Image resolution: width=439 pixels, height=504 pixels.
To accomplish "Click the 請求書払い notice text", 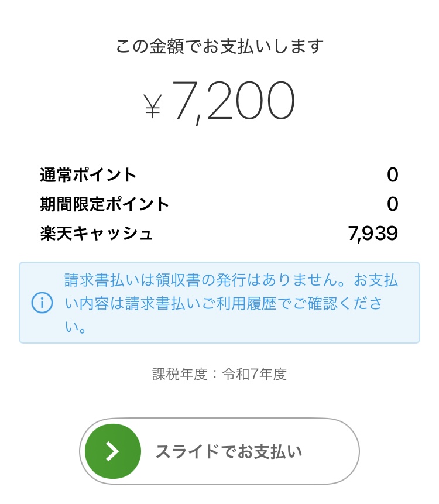I will point(231,303).
